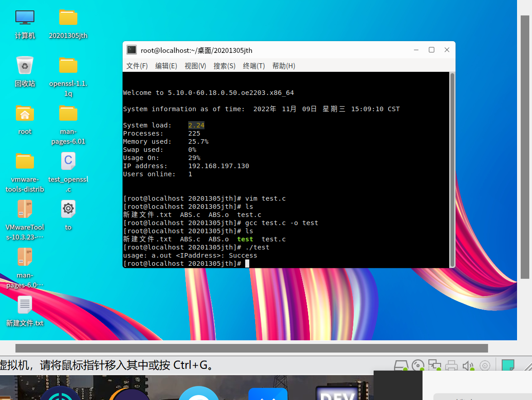Open the 终端(T) menu in terminal

tap(254, 66)
